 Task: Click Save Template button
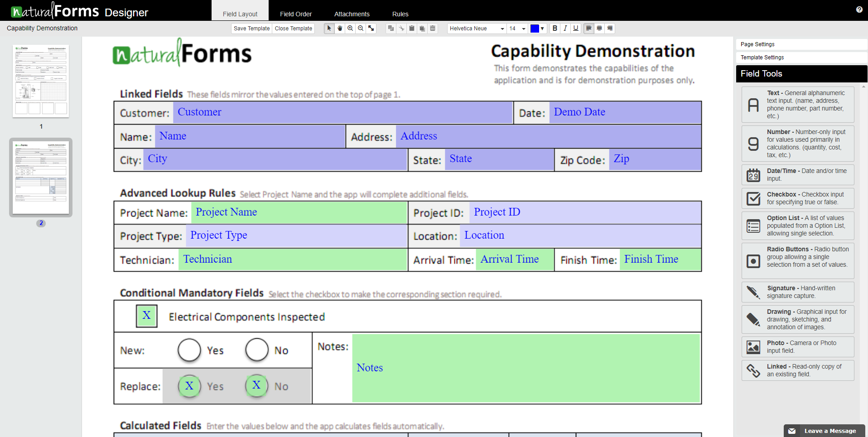click(x=251, y=28)
